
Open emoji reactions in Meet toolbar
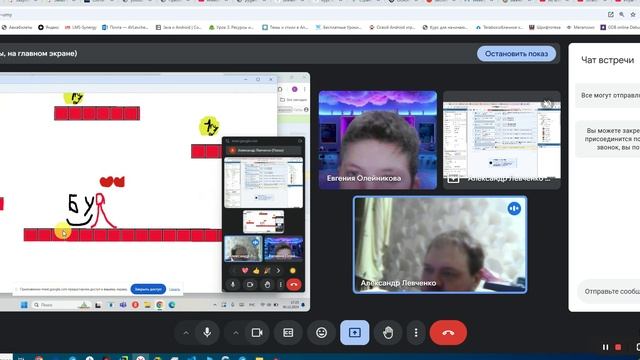point(322,333)
